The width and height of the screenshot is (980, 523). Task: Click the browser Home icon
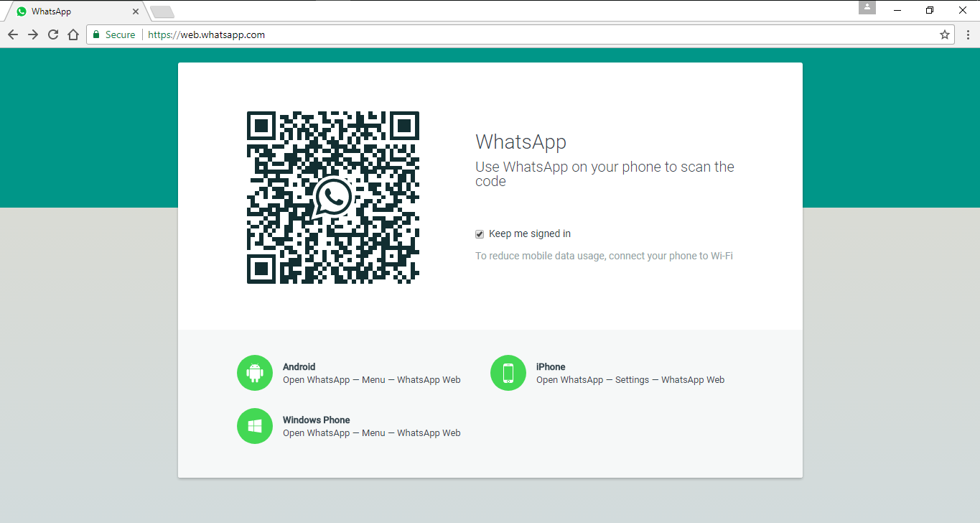click(73, 34)
